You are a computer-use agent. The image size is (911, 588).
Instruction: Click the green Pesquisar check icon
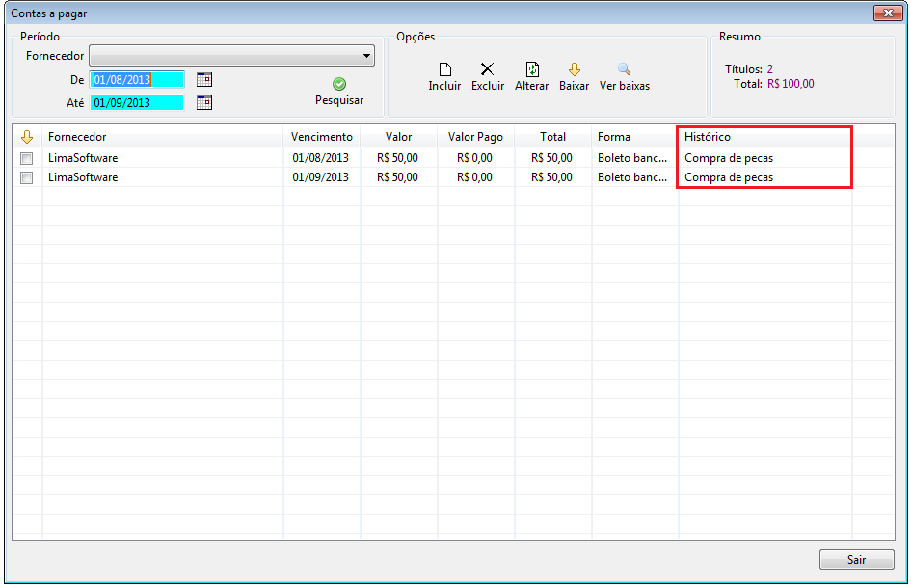(339, 84)
